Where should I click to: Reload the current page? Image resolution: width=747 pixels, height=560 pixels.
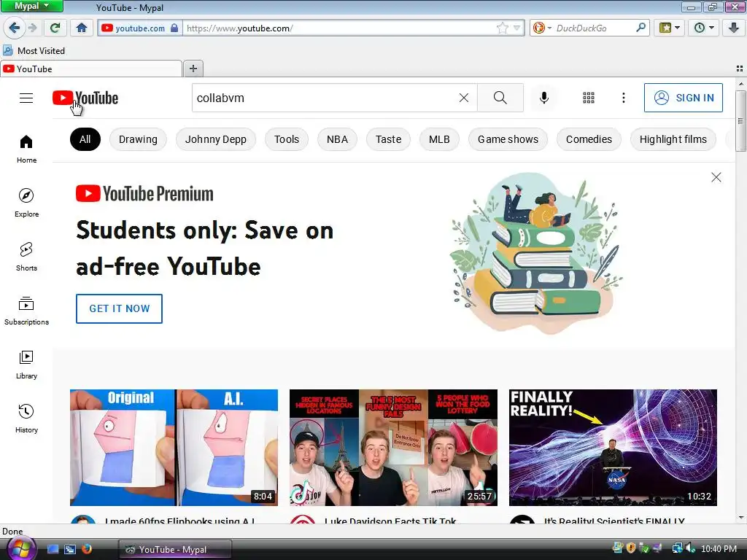(x=55, y=28)
